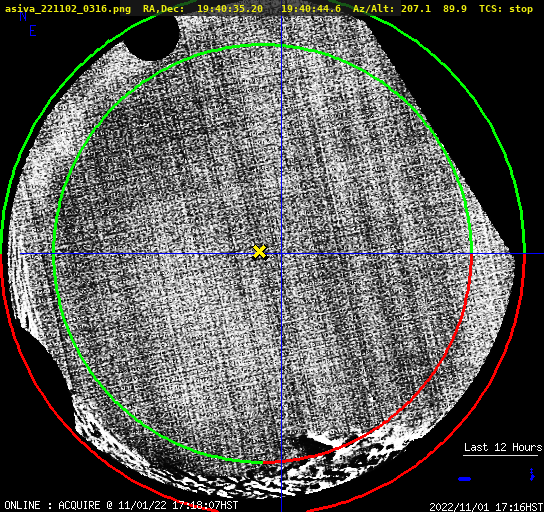Click the 2022/11/01 17:16HST image timestamp
544x512 pixels.
pos(486,507)
